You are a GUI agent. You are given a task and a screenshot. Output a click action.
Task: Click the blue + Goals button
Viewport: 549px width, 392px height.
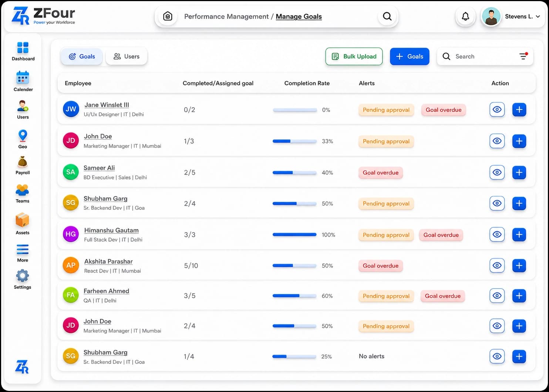coord(410,56)
